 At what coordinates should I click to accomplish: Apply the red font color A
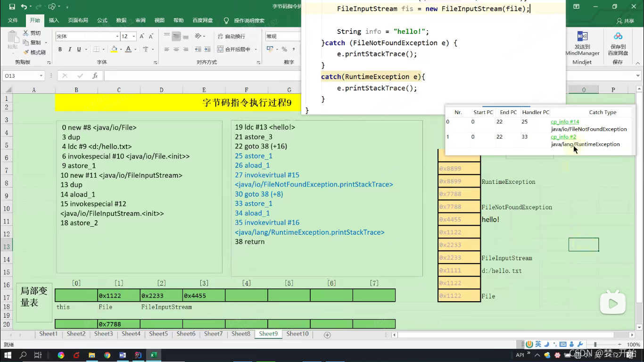pyautogui.click(x=128, y=49)
